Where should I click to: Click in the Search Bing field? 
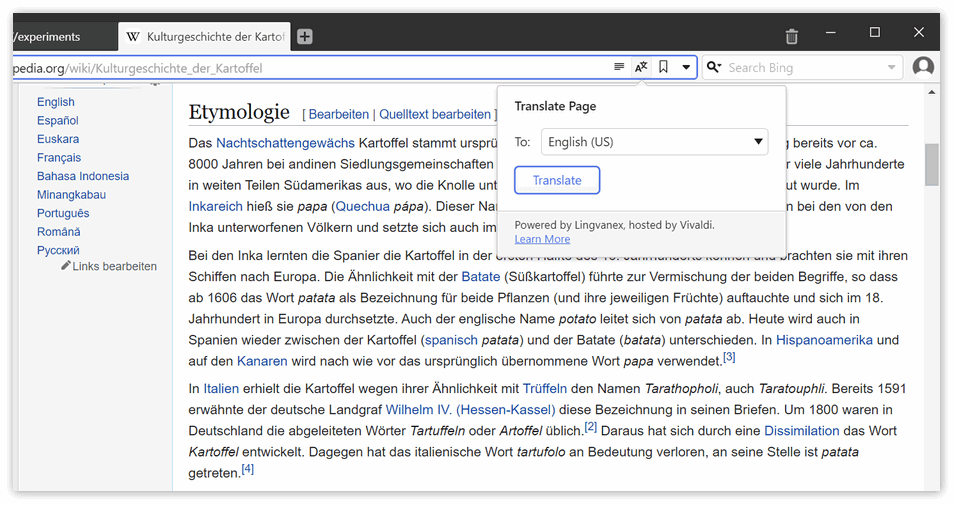click(800, 67)
